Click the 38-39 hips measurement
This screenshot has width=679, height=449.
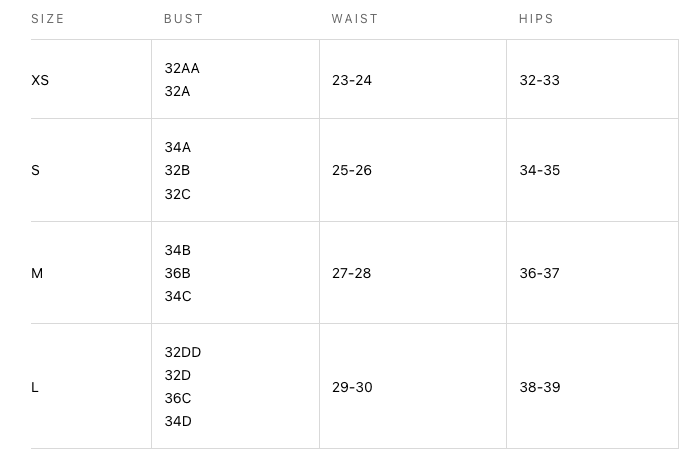click(540, 387)
